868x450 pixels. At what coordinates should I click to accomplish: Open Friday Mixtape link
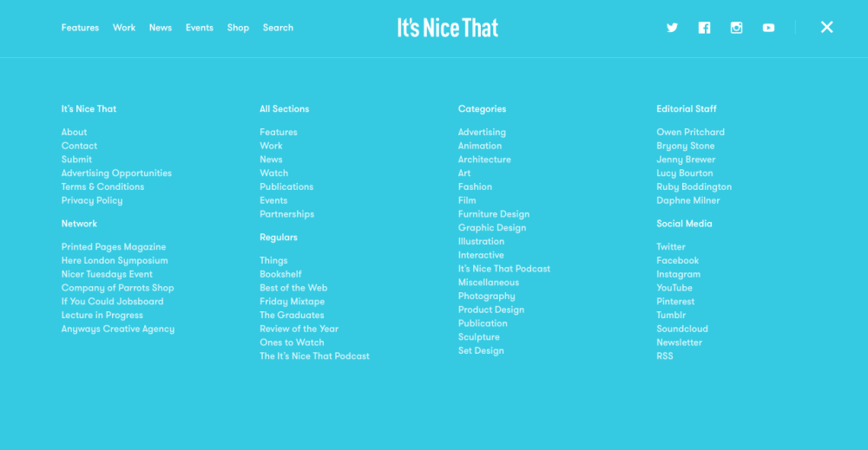click(x=293, y=301)
